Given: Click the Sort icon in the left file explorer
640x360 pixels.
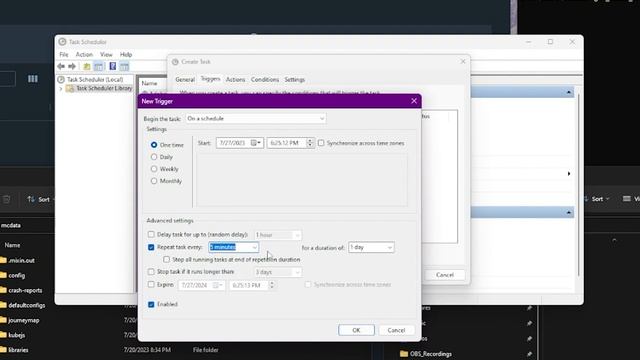Looking at the screenshot, I should 31,199.
